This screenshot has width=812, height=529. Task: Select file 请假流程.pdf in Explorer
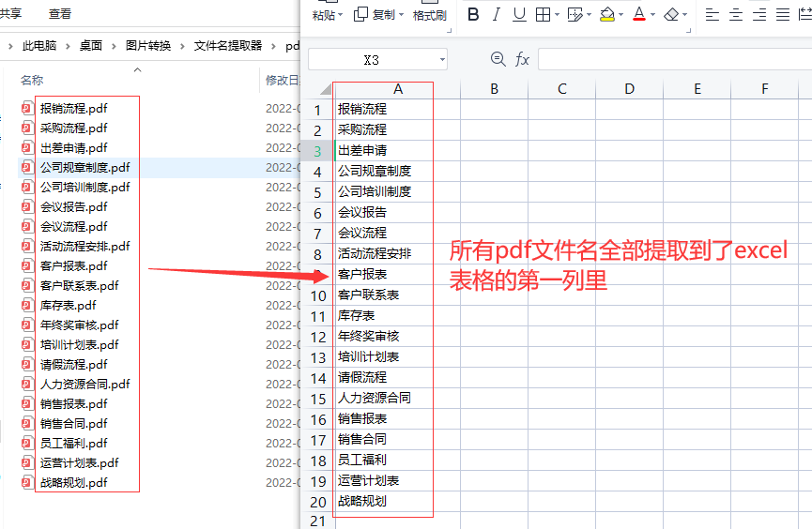pos(74,365)
